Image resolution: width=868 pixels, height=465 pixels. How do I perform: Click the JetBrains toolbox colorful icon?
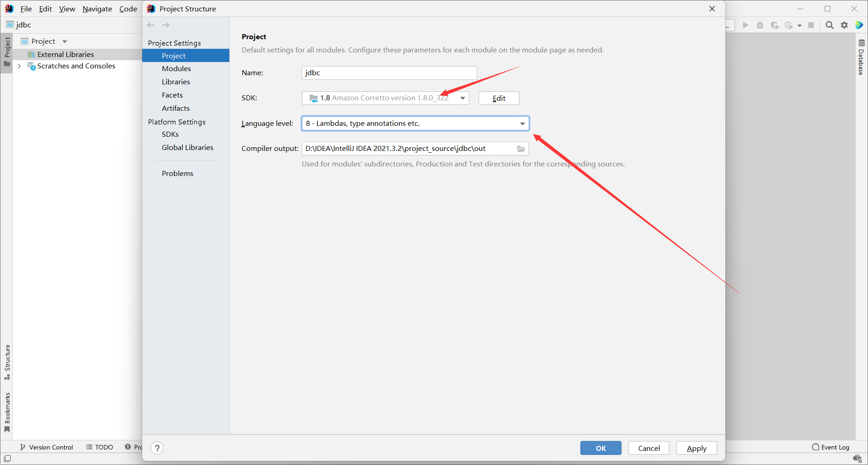(859, 25)
